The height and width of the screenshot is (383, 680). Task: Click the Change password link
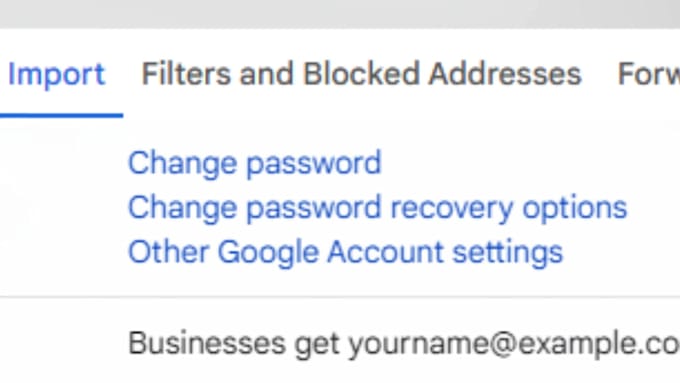coord(255,164)
